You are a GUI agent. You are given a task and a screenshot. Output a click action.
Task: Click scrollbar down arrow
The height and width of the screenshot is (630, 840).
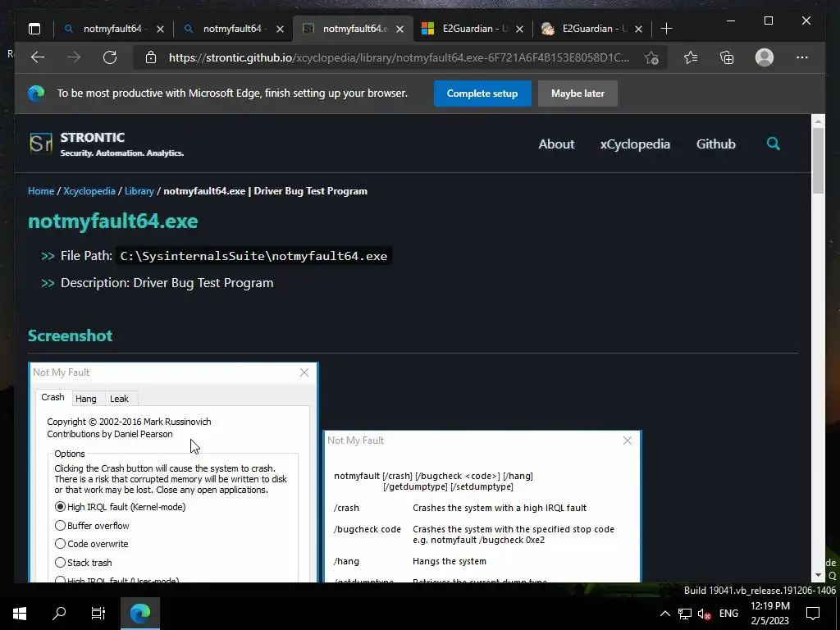coord(818,576)
